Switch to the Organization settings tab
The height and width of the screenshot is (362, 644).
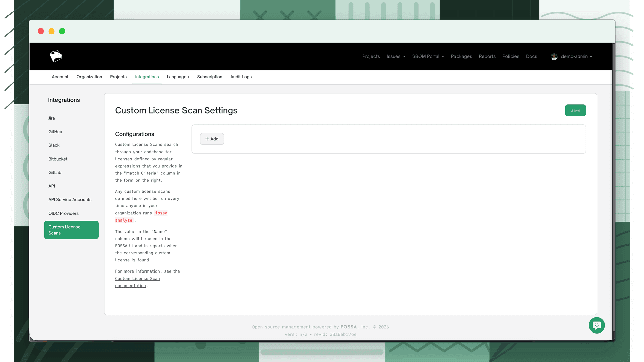89,77
